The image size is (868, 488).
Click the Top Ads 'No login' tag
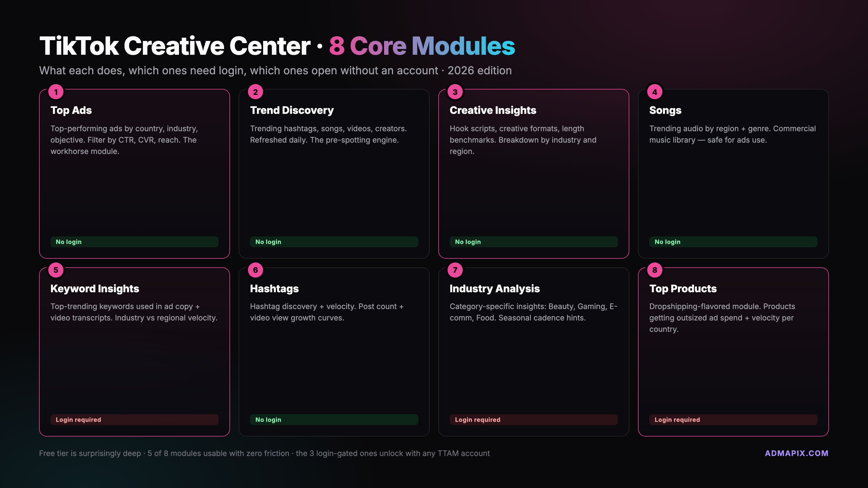pyautogui.click(x=134, y=242)
